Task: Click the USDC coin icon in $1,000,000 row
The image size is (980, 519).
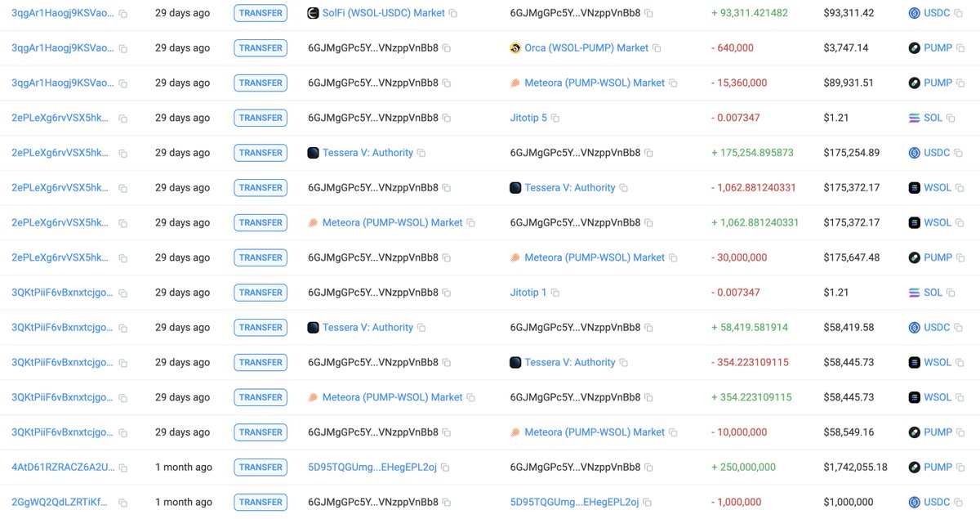Action: 915,503
